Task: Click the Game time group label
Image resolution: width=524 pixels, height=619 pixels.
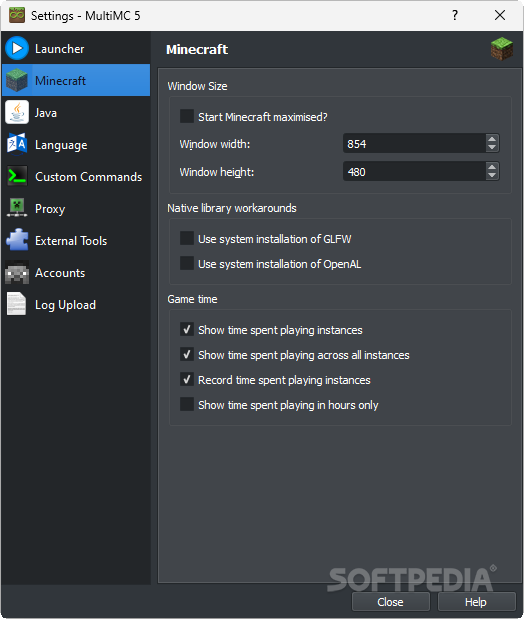Action: (x=192, y=299)
